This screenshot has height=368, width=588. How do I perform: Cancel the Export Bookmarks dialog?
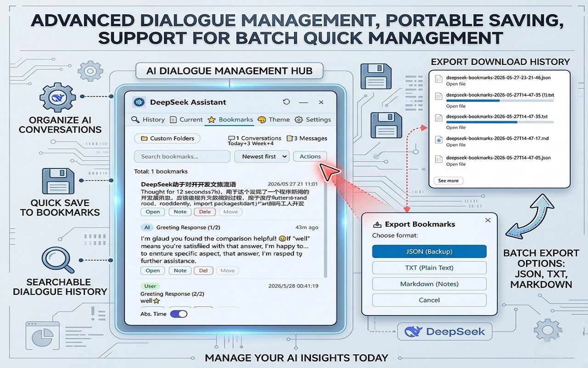pos(429,300)
